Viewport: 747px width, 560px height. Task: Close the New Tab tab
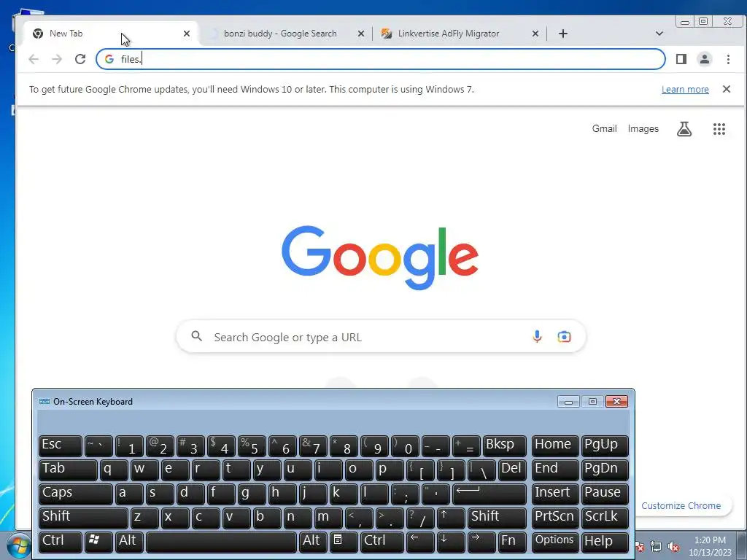[187, 34]
